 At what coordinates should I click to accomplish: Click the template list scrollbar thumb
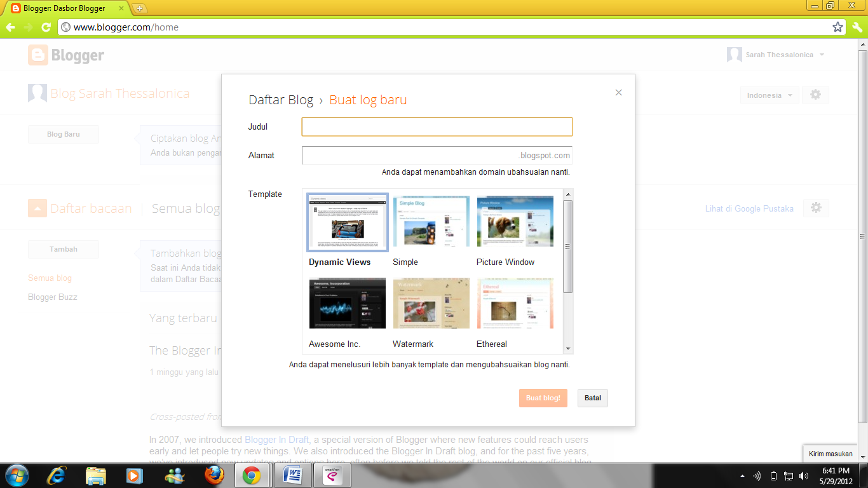click(x=568, y=247)
